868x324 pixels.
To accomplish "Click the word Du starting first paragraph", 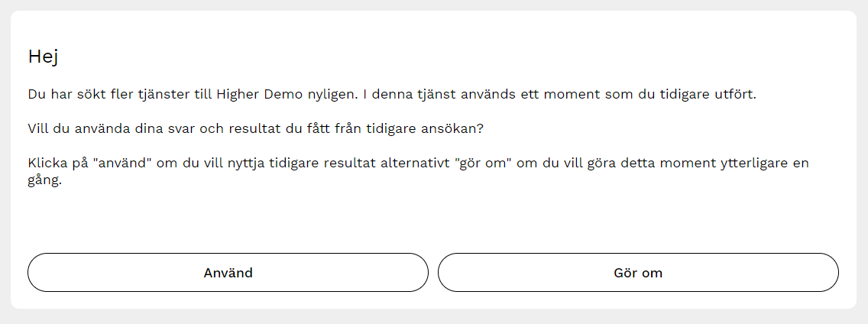I will [37, 95].
